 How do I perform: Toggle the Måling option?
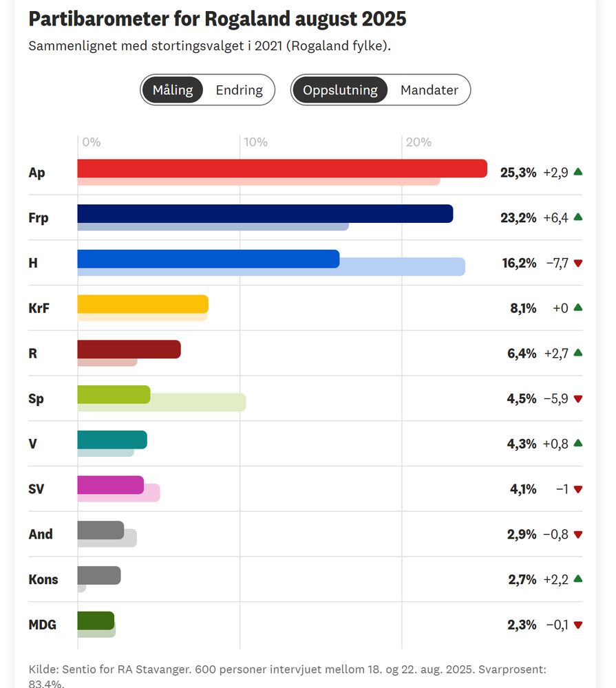(173, 89)
